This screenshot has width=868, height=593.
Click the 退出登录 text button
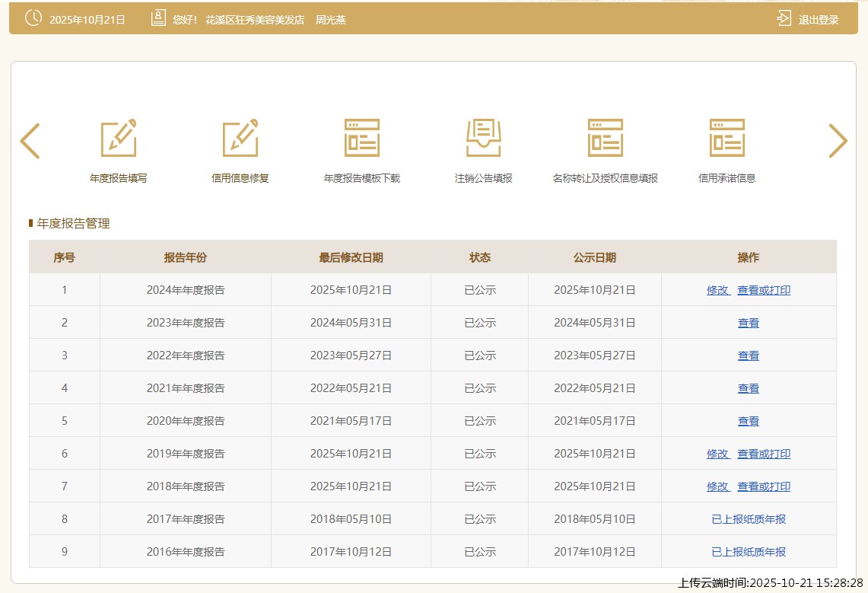tap(819, 20)
